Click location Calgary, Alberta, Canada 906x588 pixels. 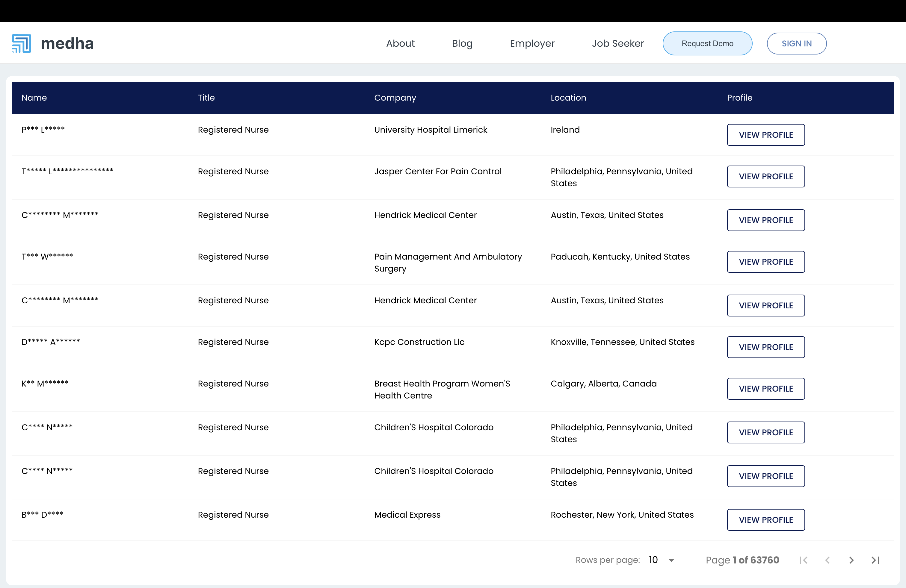(x=603, y=384)
